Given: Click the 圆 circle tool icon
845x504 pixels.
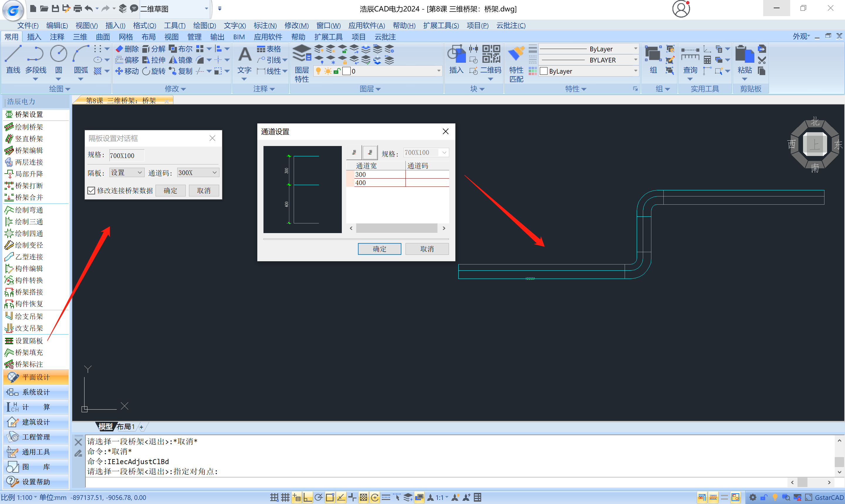Looking at the screenshot, I should click(58, 54).
